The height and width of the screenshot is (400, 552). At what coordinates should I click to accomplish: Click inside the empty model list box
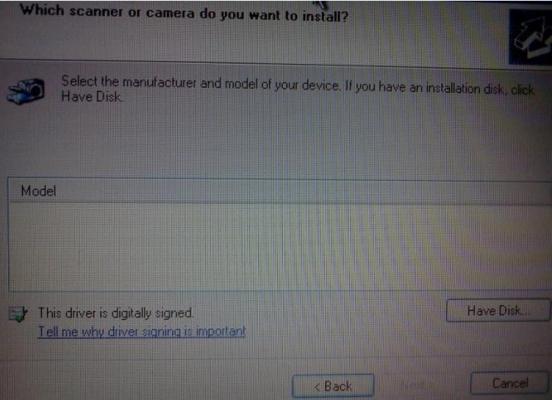click(x=280, y=248)
